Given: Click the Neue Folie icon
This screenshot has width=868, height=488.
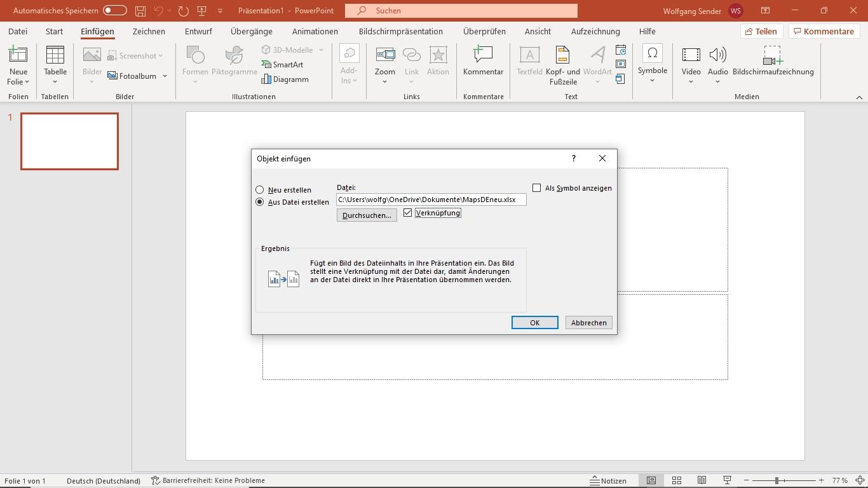Looking at the screenshot, I should pyautogui.click(x=18, y=55).
